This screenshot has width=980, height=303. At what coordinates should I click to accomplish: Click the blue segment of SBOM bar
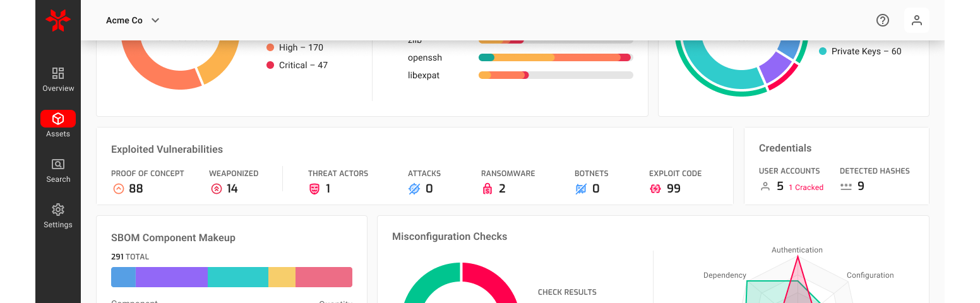coord(123,277)
